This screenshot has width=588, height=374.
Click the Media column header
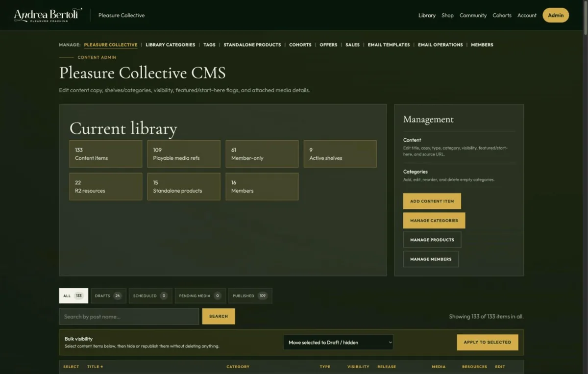(x=439, y=367)
